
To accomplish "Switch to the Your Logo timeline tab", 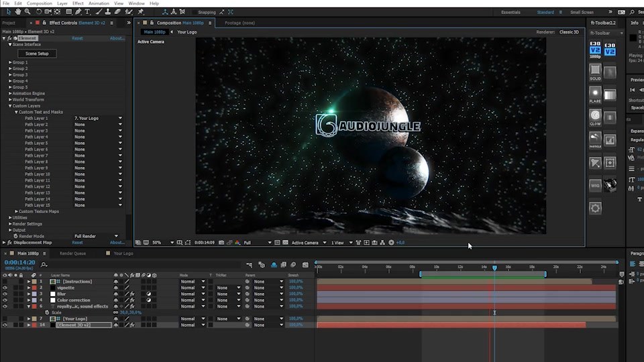I will (x=123, y=253).
